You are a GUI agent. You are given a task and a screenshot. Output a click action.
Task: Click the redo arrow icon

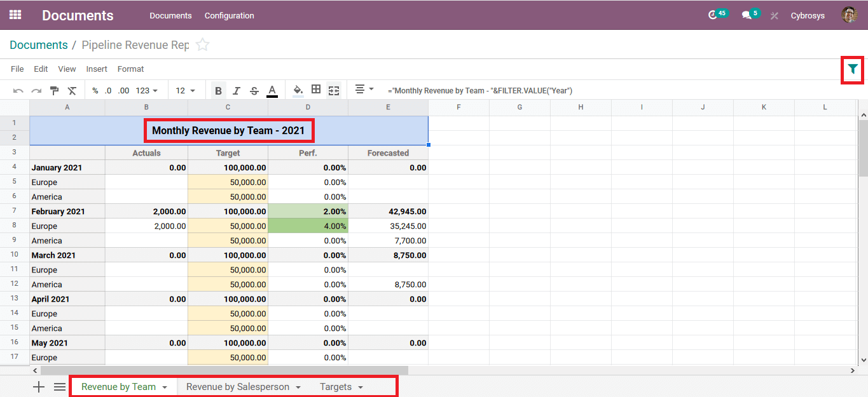[36, 91]
